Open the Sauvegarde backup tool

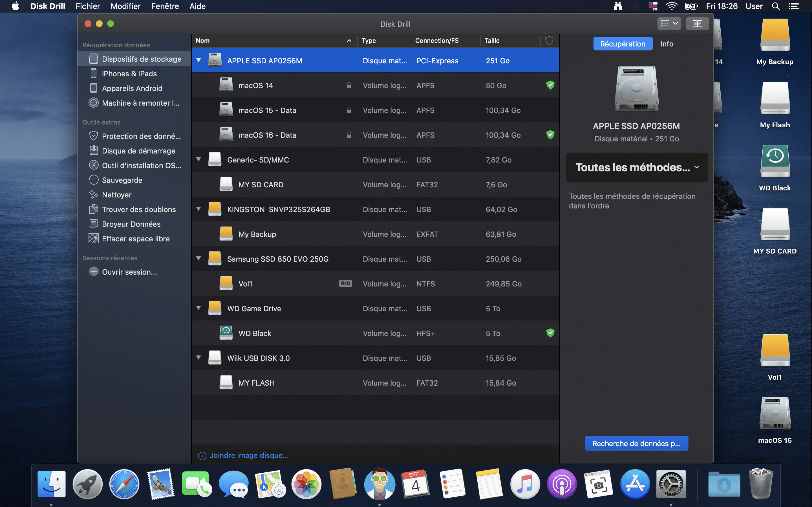(122, 180)
